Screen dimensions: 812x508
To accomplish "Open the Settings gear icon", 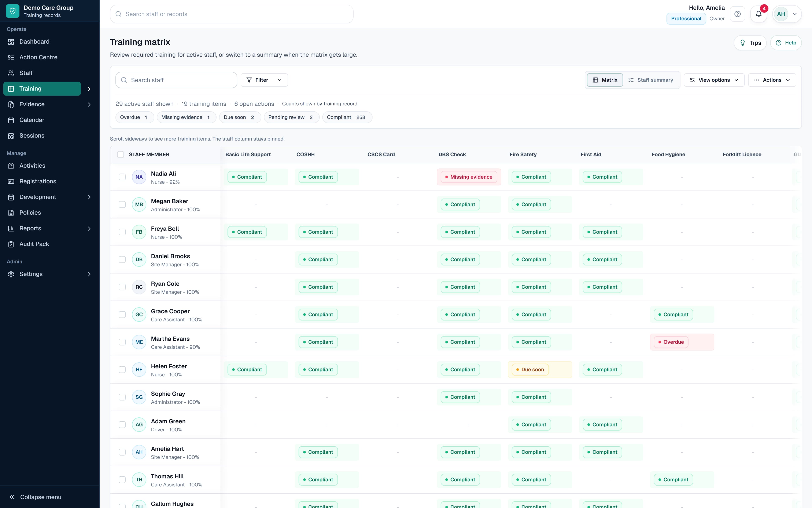I will tap(11, 274).
